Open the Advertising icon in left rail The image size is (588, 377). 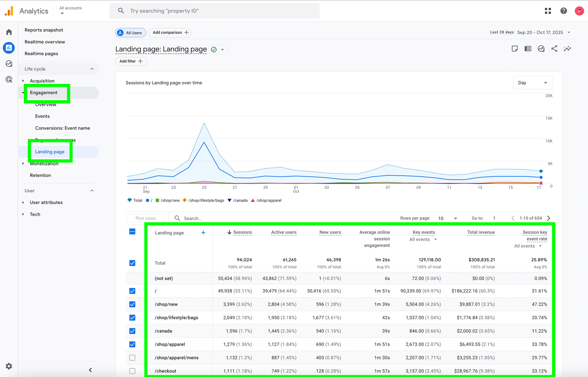[9, 79]
